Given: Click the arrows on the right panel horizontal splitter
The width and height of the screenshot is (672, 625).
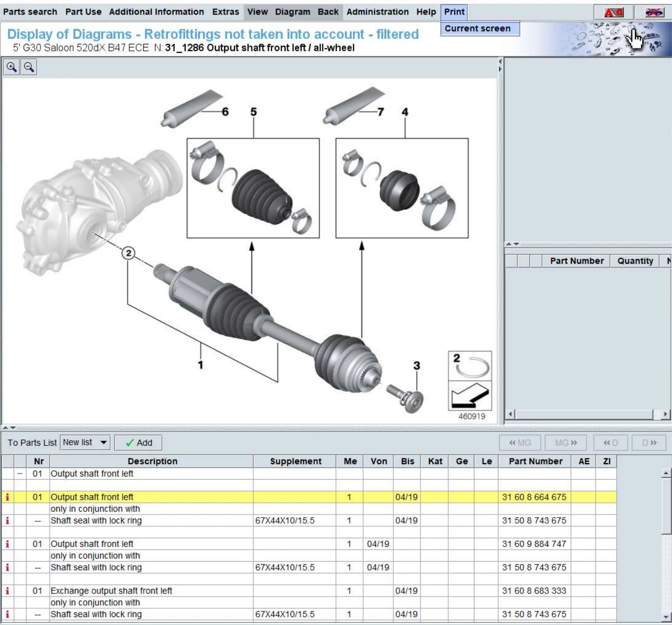Looking at the screenshot, I should click(512, 244).
